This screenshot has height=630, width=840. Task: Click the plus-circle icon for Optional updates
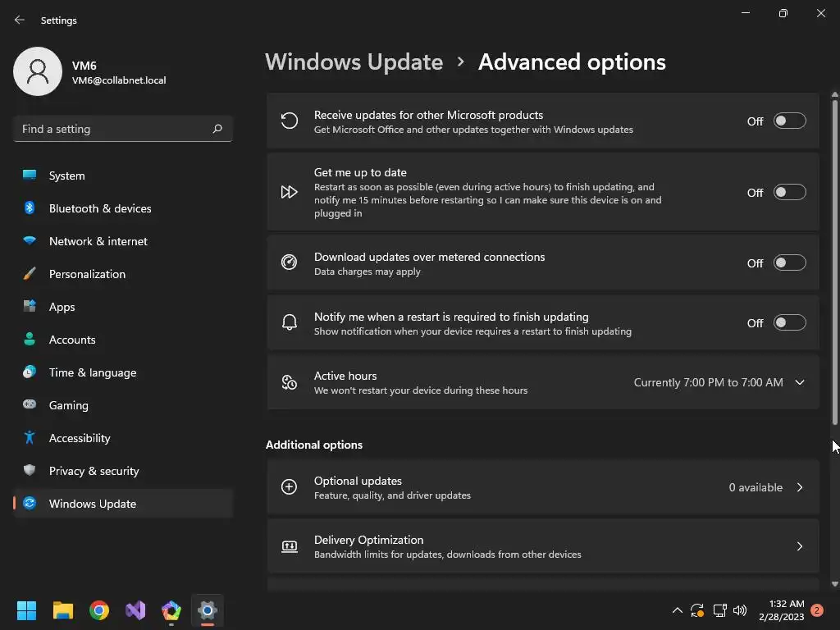pos(290,487)
